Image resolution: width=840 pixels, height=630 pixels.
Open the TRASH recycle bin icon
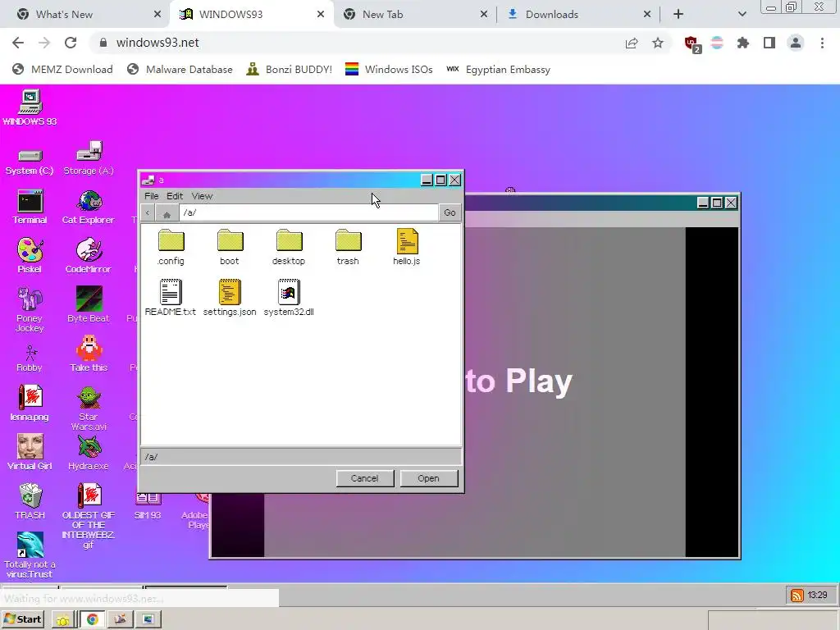tap(30, 501)
